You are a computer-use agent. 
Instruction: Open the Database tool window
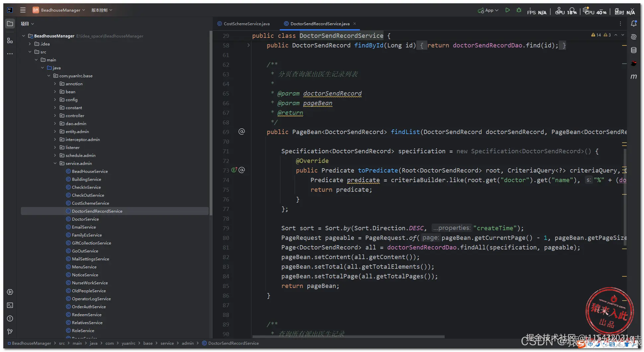click(634, 50)
